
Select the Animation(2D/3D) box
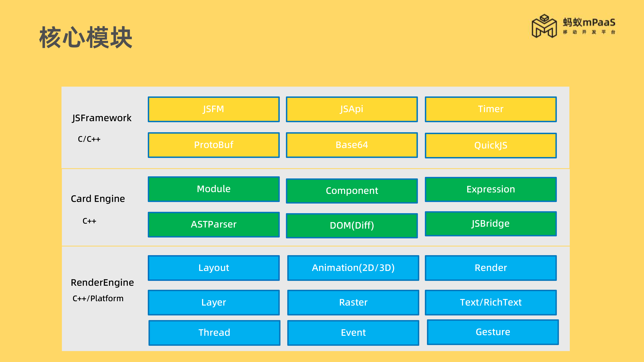353,268
